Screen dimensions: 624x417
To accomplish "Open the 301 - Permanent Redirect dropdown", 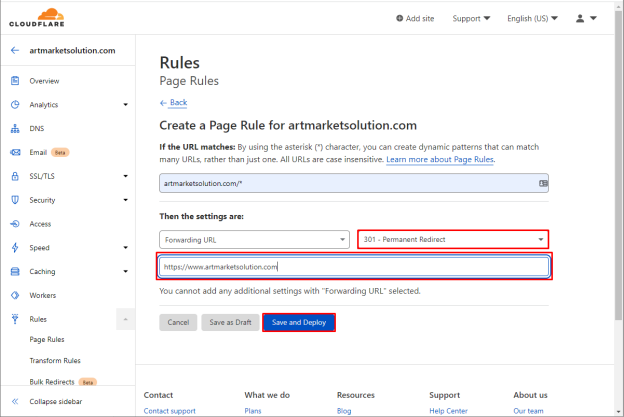I will 453,240.
